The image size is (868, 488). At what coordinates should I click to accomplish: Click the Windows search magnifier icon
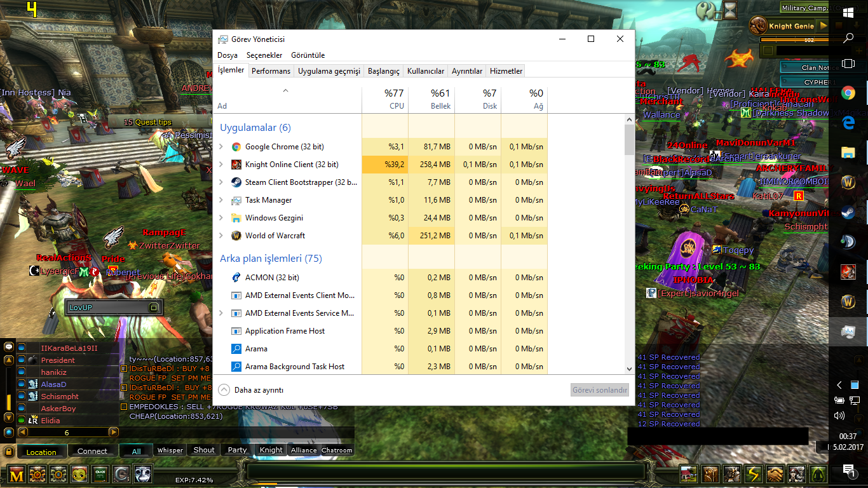tap(848, 38)
